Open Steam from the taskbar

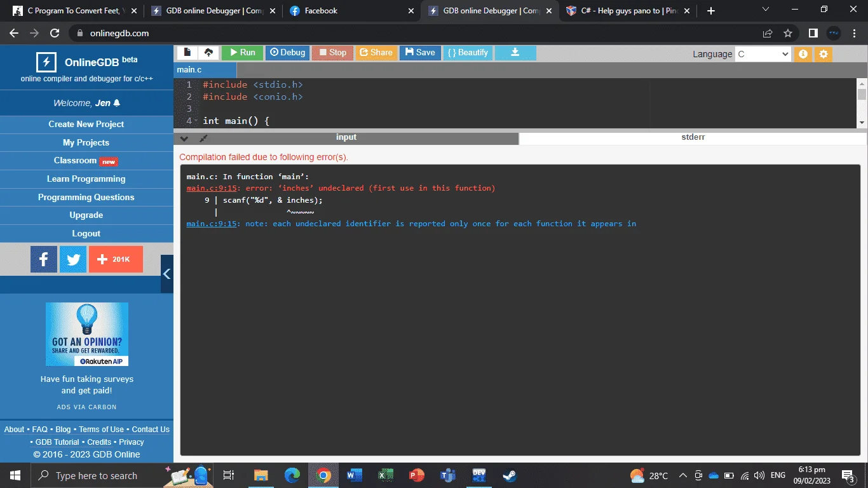[x=510, y=475]
